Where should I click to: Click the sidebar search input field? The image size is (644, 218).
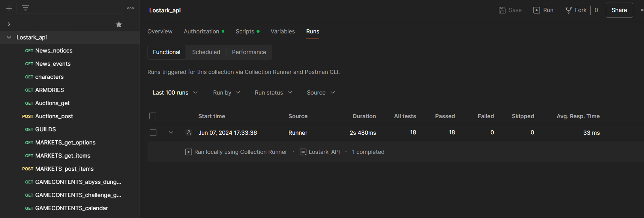point(70,8)
